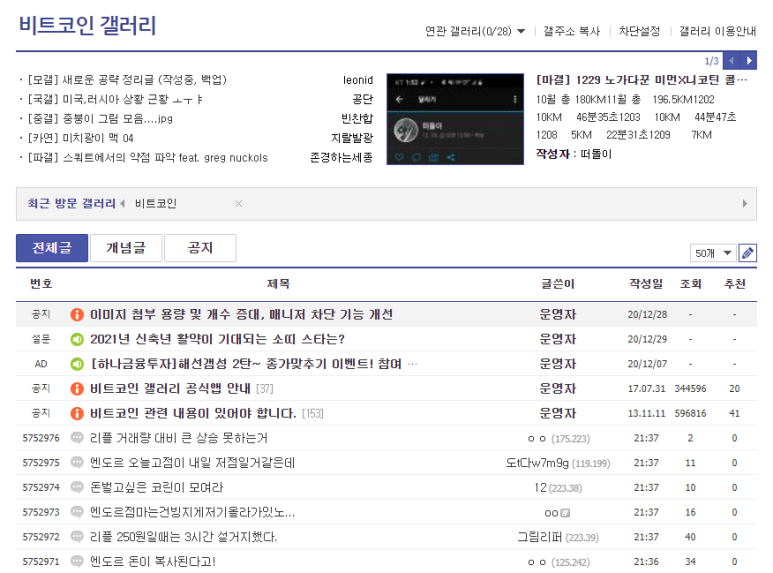Viewport: 773px width, 573px height.
Task: Select the 전체글 tab
Action: [52, 248]
